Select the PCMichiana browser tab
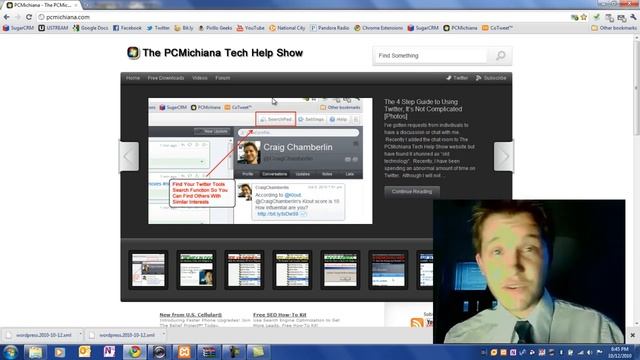 tap(42, 5)
